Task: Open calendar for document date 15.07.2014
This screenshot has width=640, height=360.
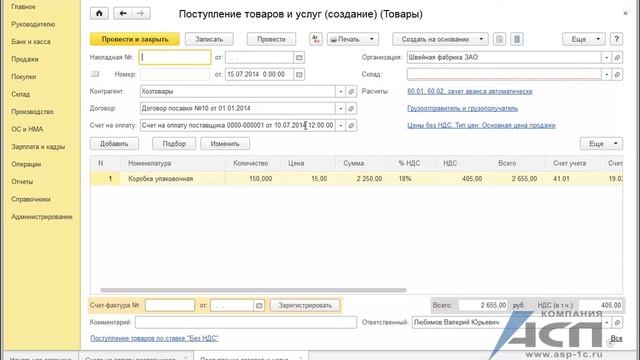Action: tap(299, 74)
